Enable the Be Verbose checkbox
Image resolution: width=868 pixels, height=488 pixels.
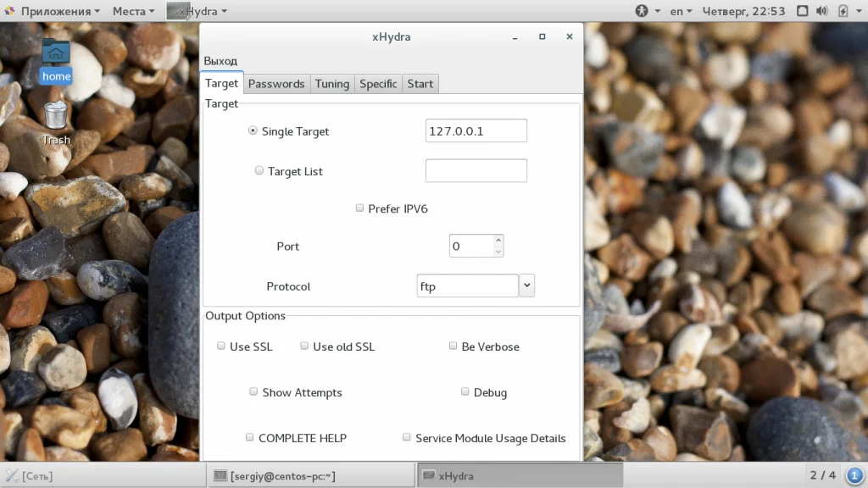[453, 346]
